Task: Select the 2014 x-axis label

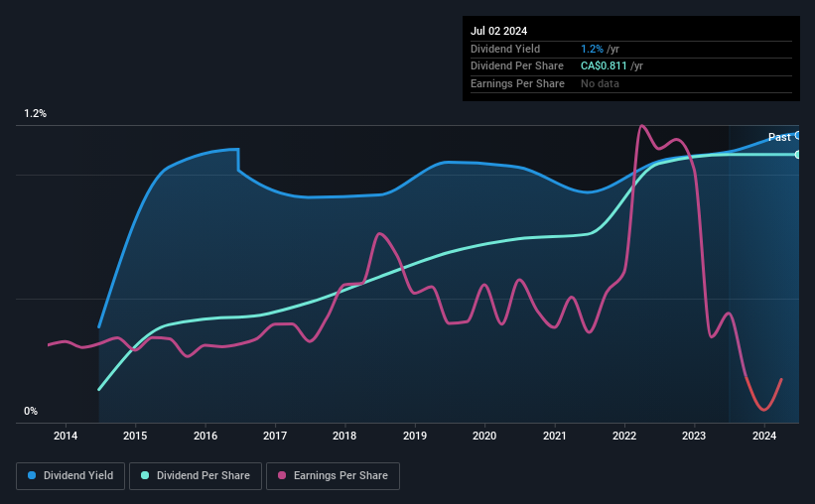Action: [66, 436]
